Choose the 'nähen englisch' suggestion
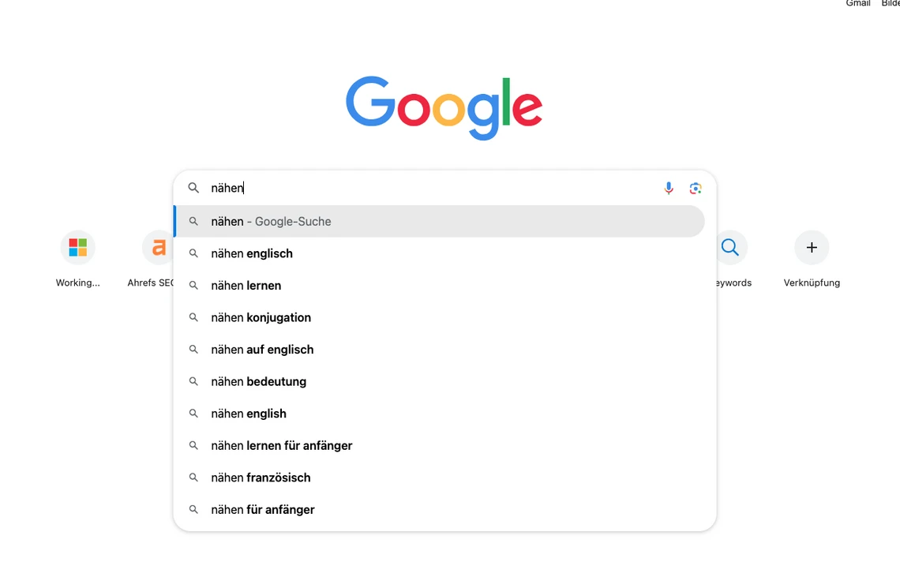This screenshot has height=588, width=900. 252,253
